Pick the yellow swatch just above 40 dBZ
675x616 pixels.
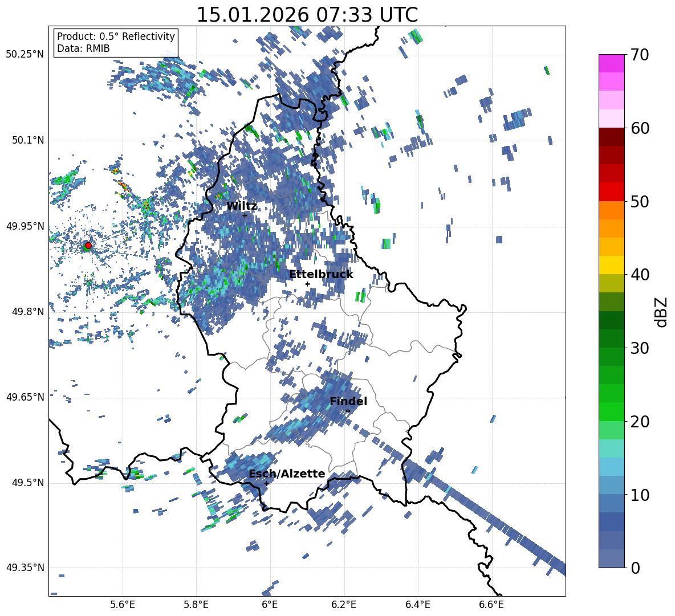coord(611,265)
